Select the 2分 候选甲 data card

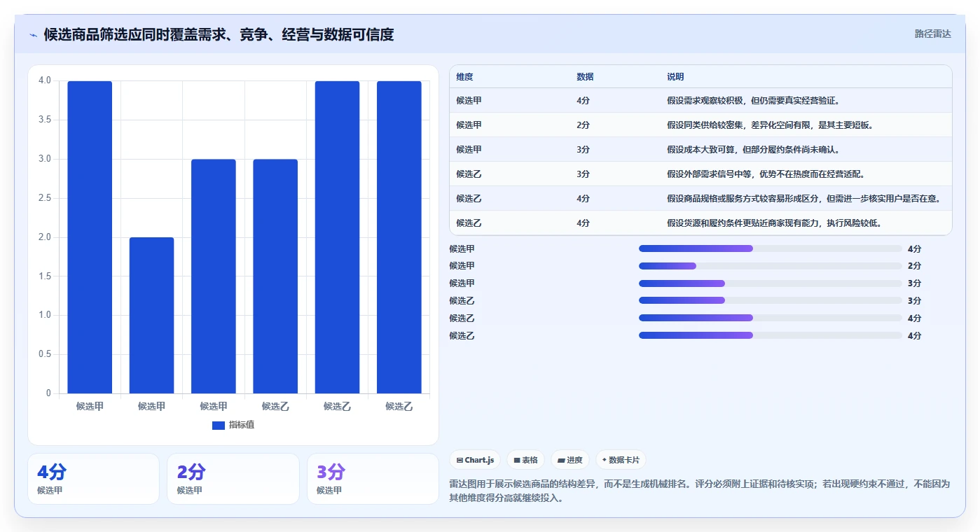(233, 479)
